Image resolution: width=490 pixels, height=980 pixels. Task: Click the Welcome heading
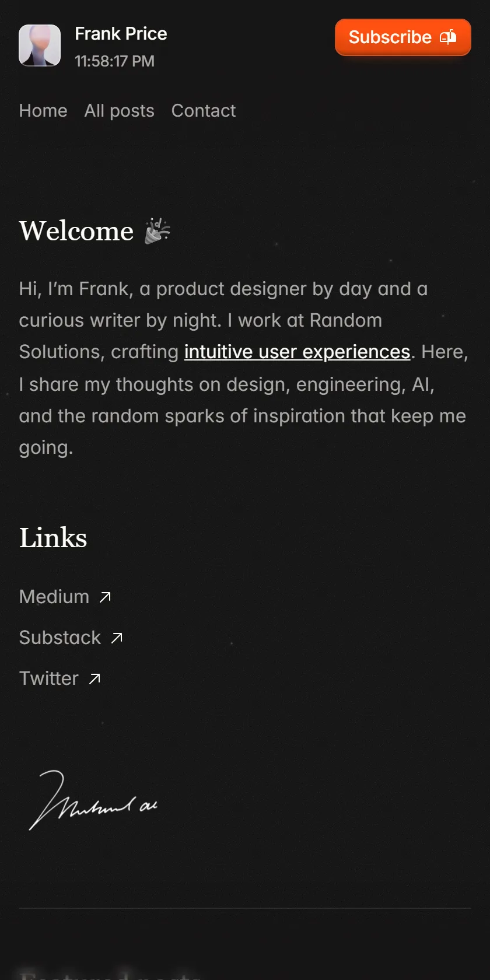[76, 231]
